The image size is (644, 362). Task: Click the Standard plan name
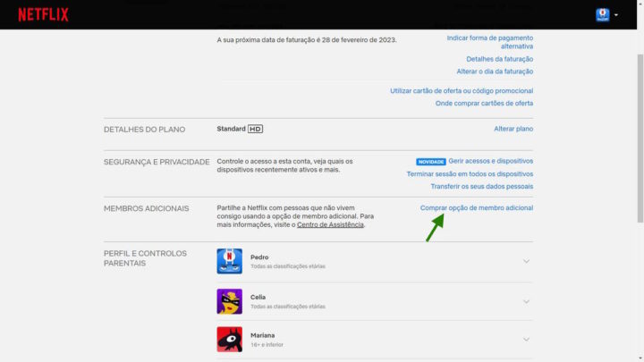[x=232, y=129]
